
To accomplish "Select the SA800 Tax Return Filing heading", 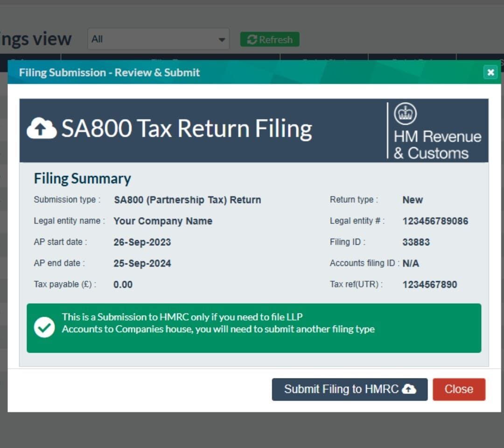I will (x=187, y=128).
